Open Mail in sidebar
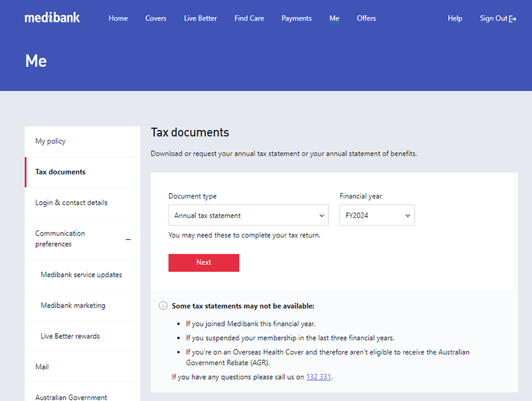This screenshot has height=401, width=532. tap(83, 367)
